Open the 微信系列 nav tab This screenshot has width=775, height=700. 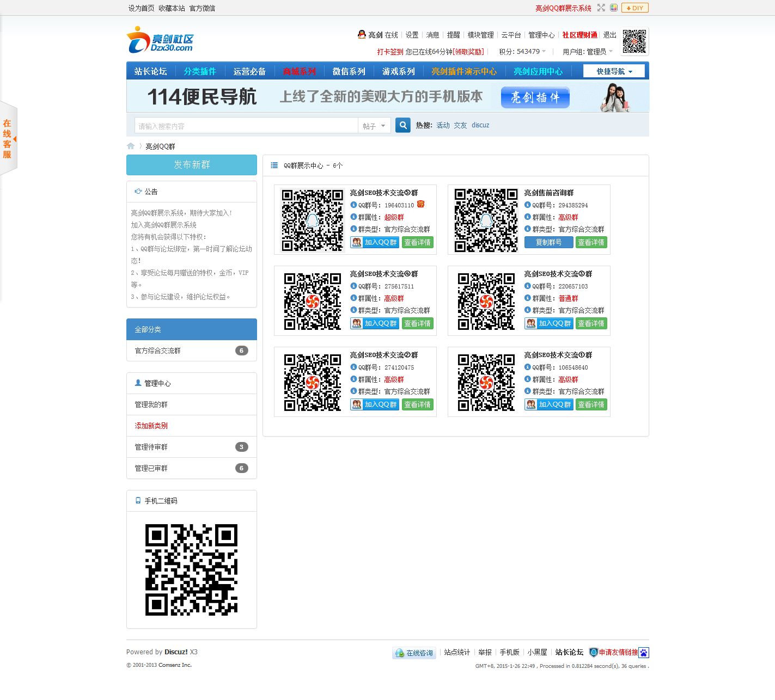(349, 71)
